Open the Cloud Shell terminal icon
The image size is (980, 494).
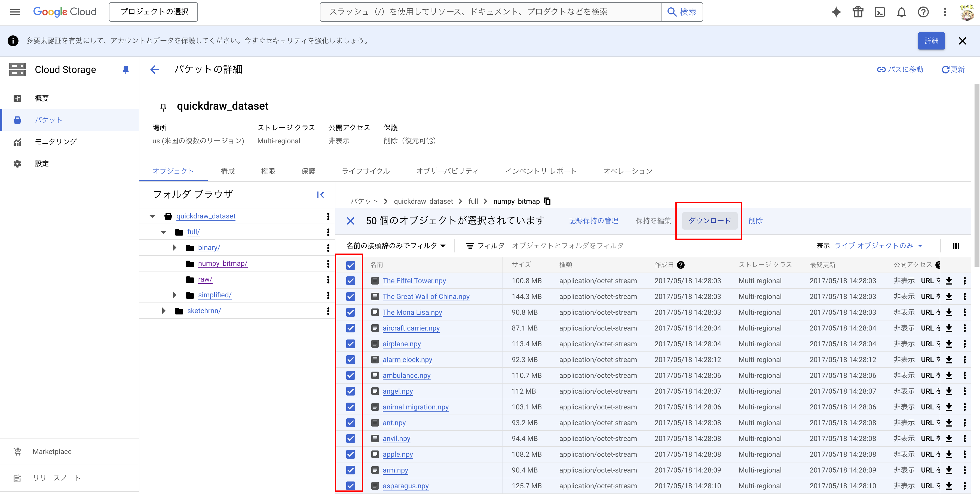pyautogui.click(x=880, y=12)
